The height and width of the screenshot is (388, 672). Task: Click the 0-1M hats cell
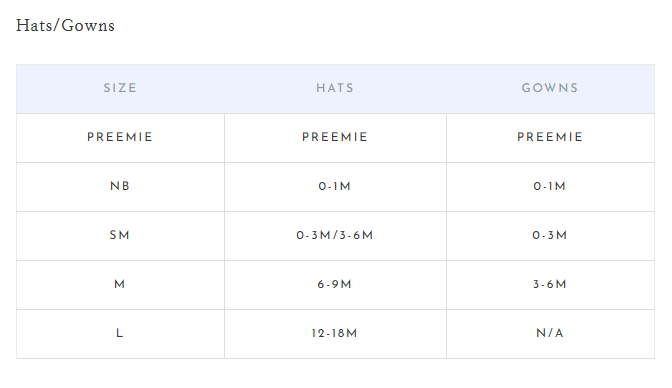coord(335,186)
